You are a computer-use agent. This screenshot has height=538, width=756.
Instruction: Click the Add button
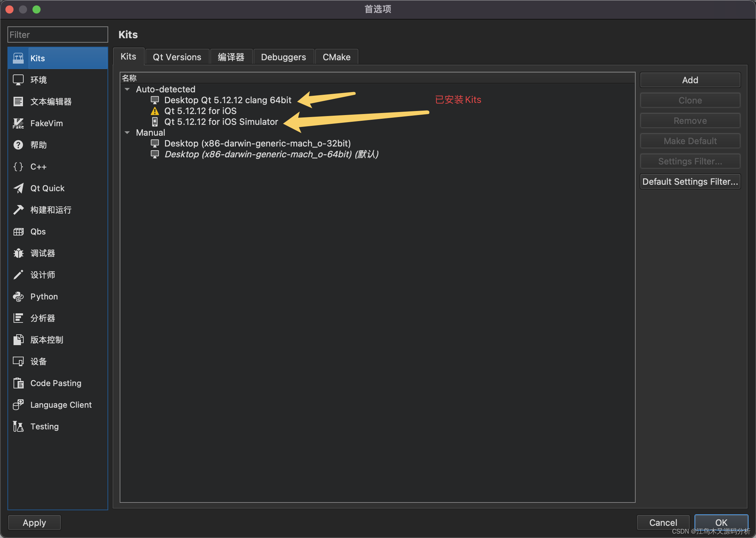(x=690, y=80)
